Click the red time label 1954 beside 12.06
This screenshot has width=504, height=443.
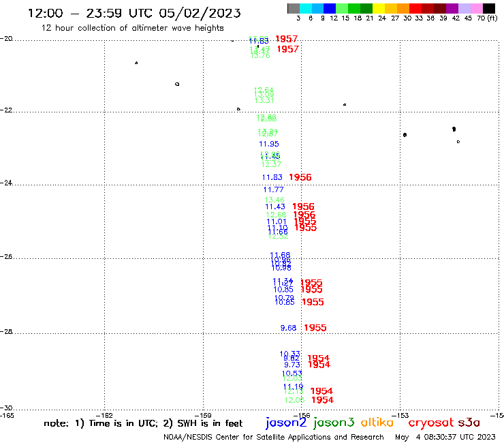pos(323,400)
